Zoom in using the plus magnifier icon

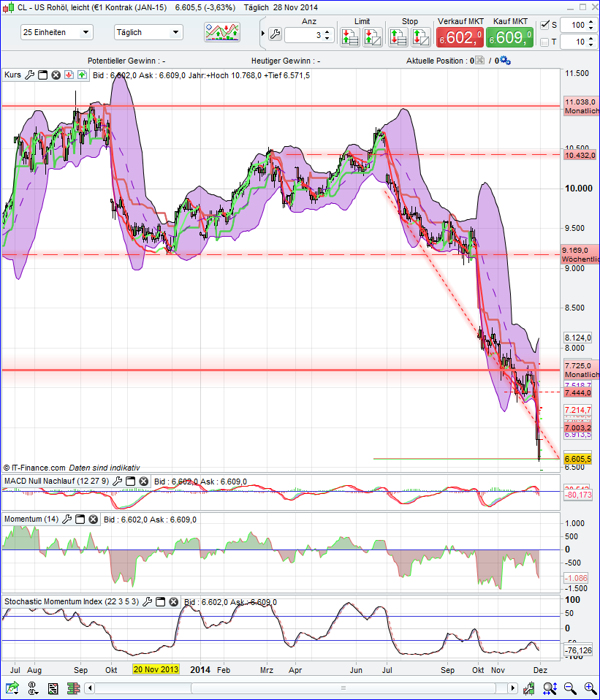coord(588,688)
